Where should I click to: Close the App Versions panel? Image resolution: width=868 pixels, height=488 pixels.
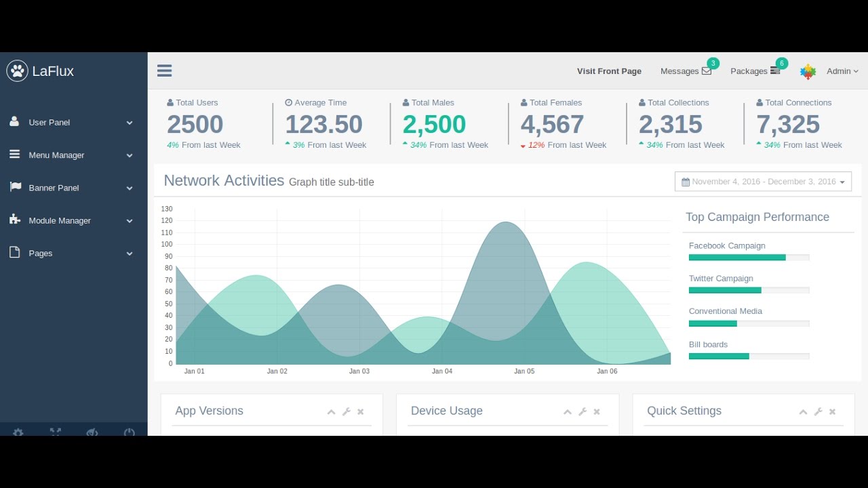pyautogui.click(x=361, y=411)
